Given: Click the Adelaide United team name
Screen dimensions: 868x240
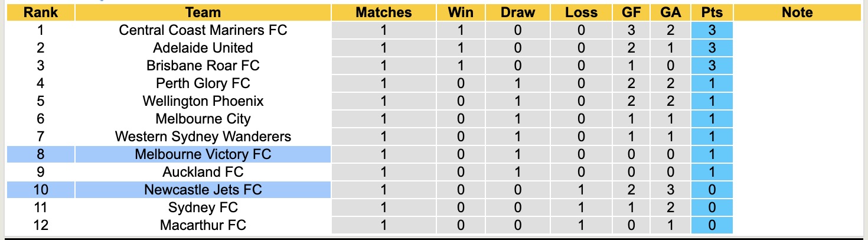Looking at the screenshot, I should 203,48.
